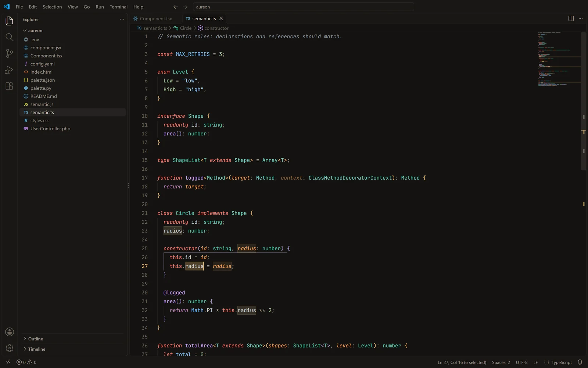Open editor More Actions ellipsis

[x=581, y=18]
